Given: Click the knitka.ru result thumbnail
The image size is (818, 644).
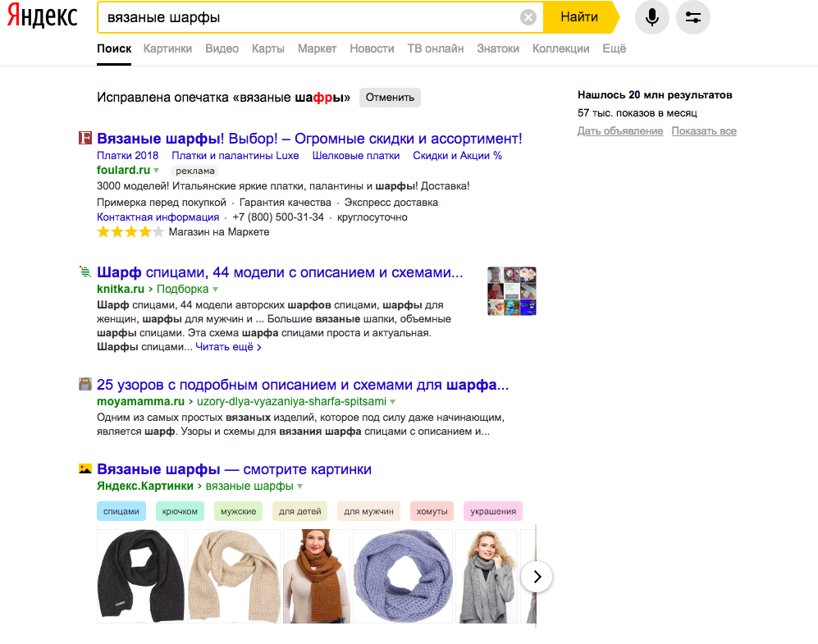Looking at the screenshot, I should click(x=512, y=291).
